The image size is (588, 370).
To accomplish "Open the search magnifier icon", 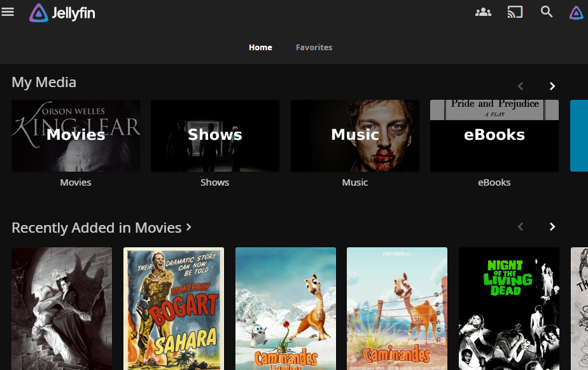I will coord(547,12).
